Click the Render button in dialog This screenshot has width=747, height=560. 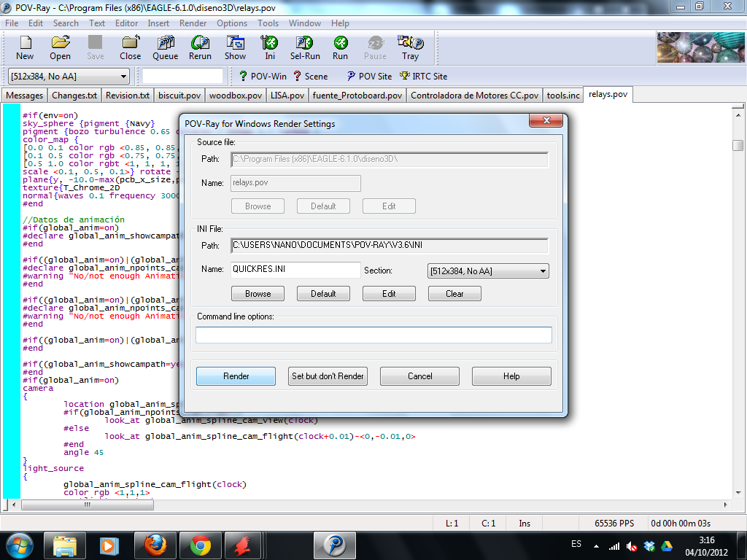coord(236,376)
